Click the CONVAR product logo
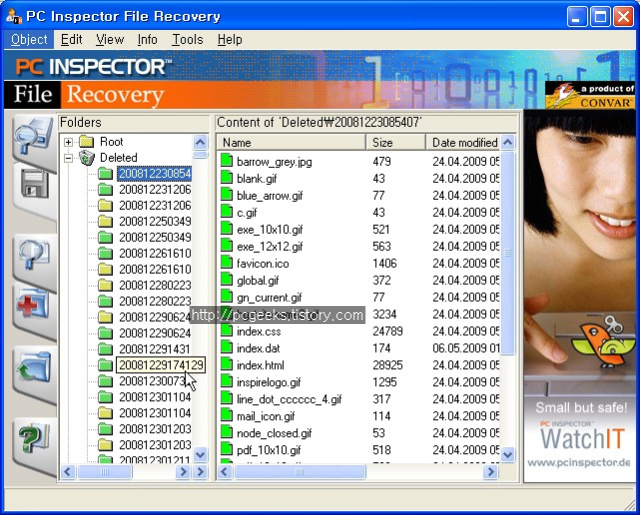Screen dimensions: 640x515 pyautogui.click(x=589, y=95)
